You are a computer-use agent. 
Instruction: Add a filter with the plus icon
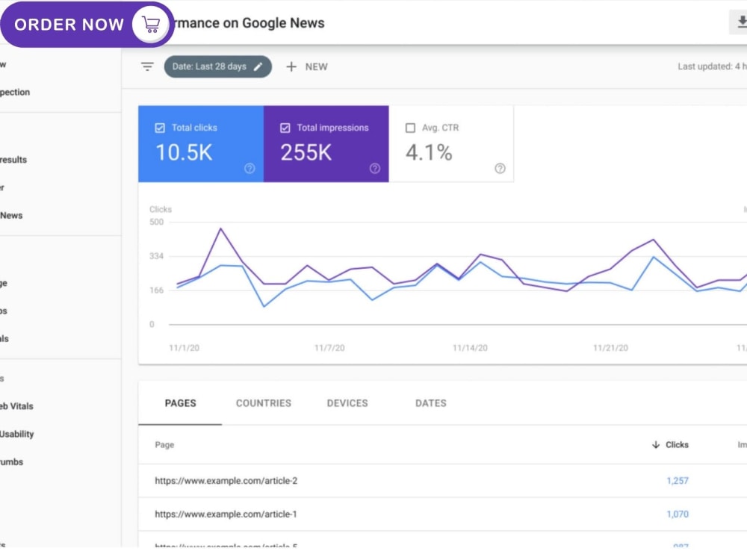[291, 66]
